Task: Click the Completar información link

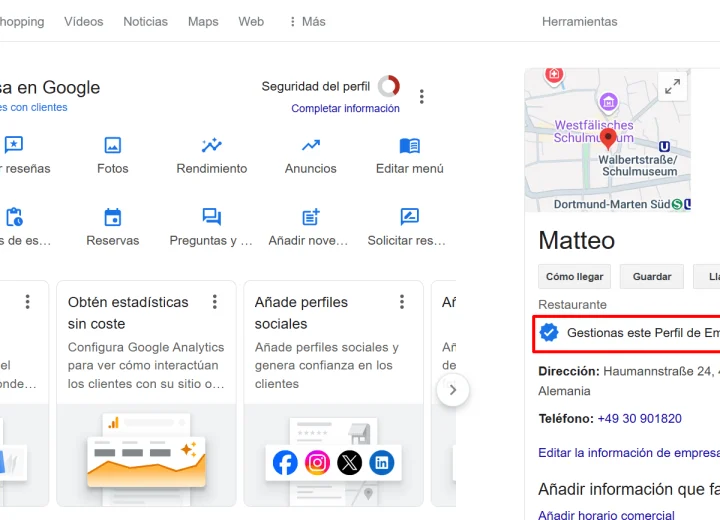Action: coord(345,108)
